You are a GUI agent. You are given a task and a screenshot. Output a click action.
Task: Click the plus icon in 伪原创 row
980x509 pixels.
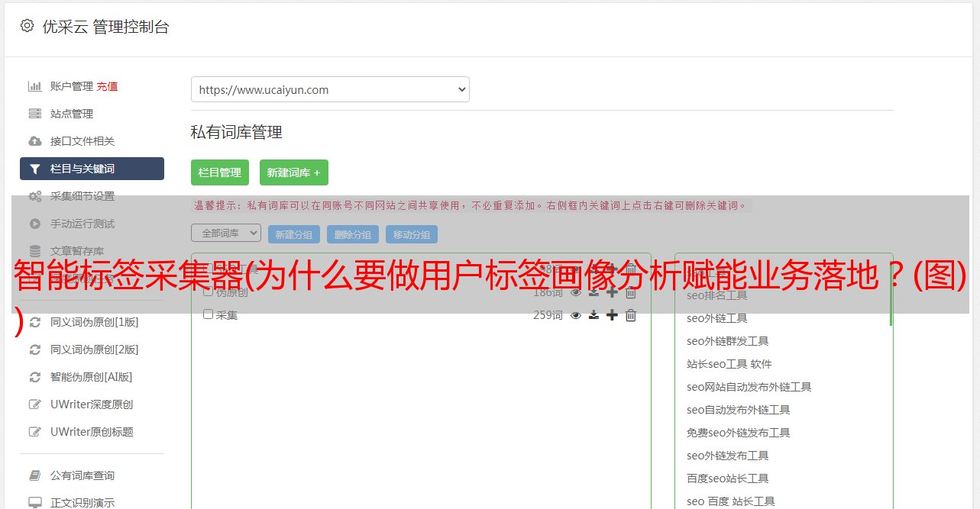[612, 292]
